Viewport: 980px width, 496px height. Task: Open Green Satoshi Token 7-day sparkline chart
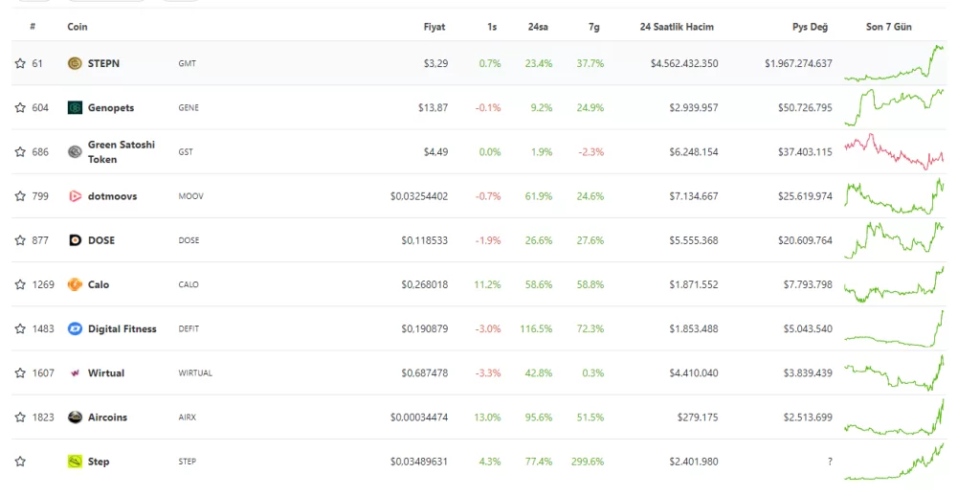pos(894,152)
